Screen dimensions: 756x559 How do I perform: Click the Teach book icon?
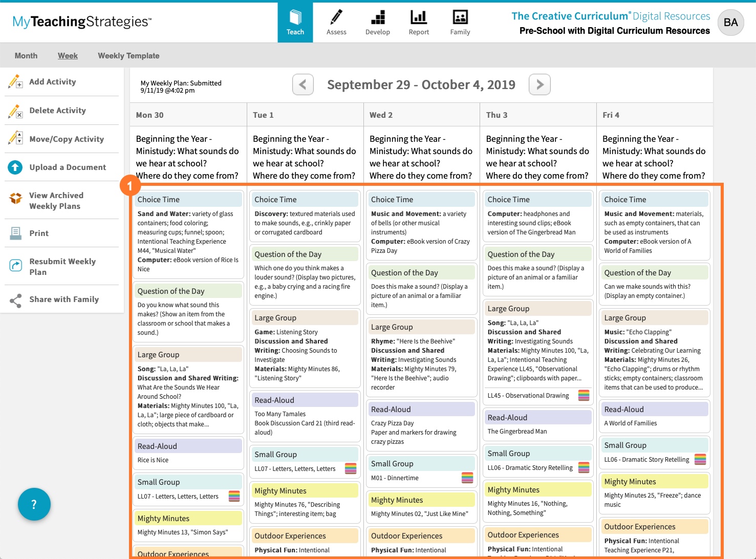pos(295,17)
